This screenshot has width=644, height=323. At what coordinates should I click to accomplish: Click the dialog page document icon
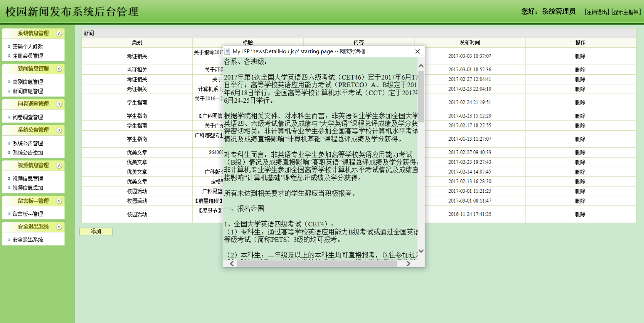(x=227, y=51)
